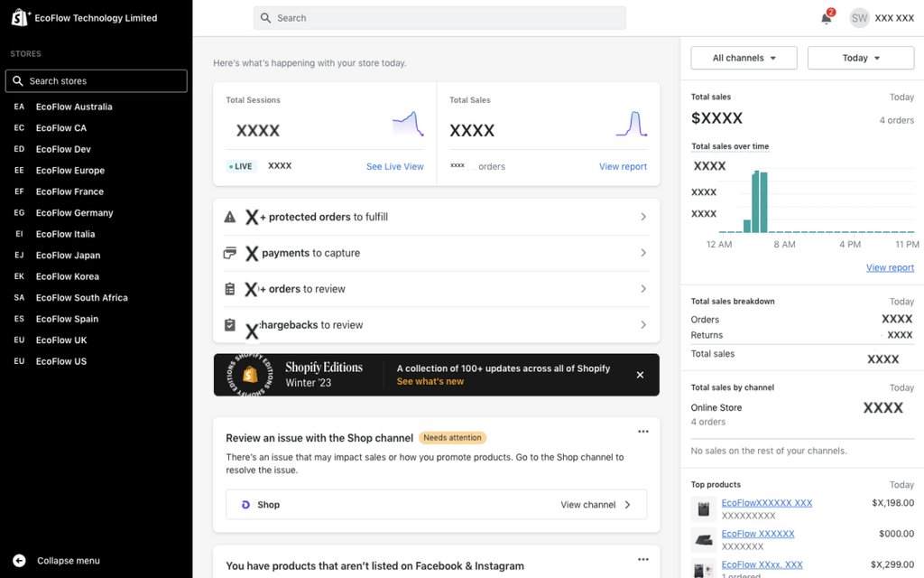Image resolution: width=924 pixels, height=578 pixels.
Task: Click the first top product thumbnail
Action: pos(703,508)
